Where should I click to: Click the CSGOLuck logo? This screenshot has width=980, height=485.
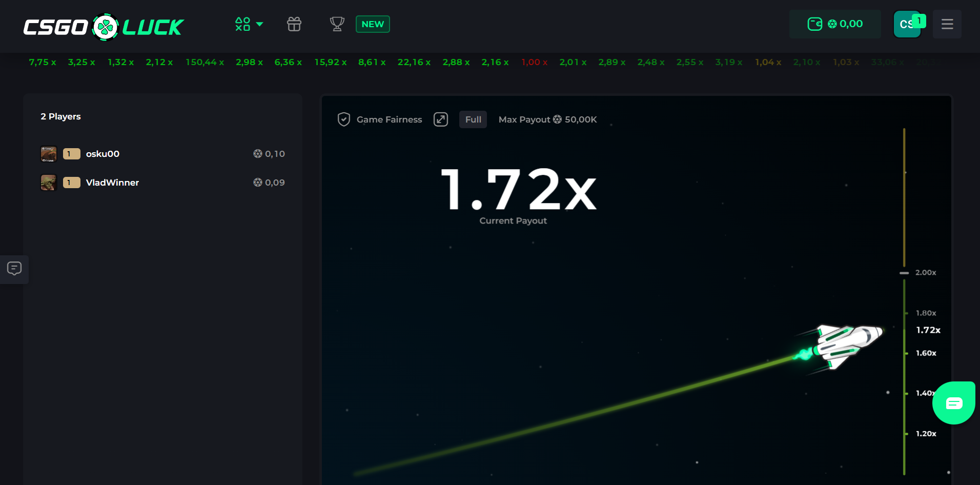104,27
